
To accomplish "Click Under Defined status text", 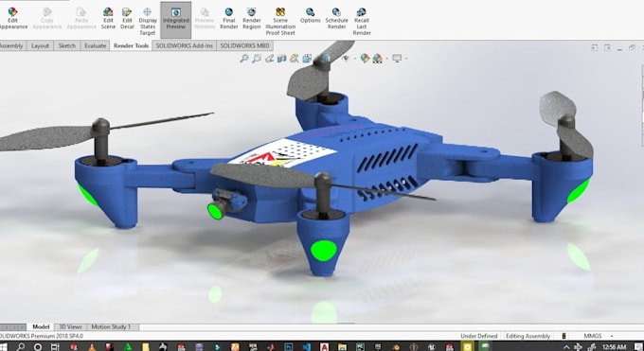I will [x=479, y=336].
